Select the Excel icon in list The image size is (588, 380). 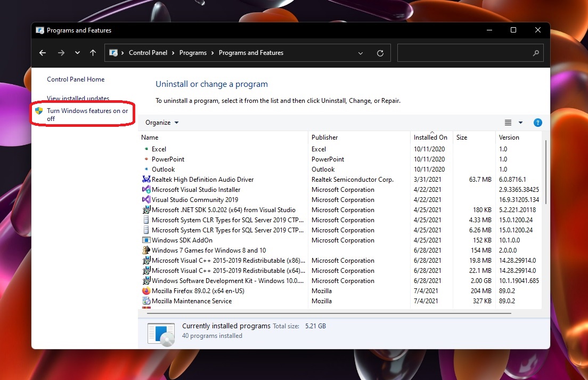pos(146,149)
